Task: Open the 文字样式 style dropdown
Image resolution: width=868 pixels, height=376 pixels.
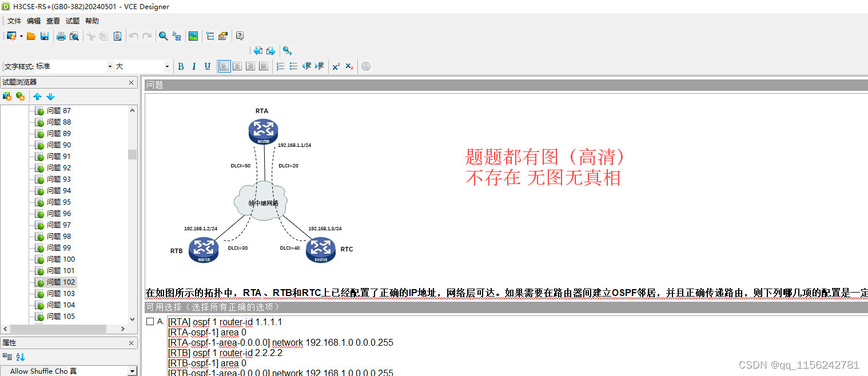Action: [109, 66]
